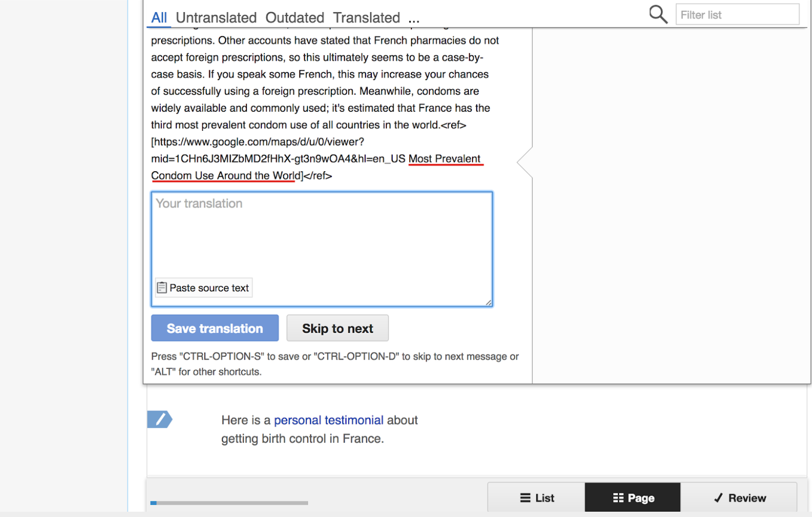
Task: Click the editor's side collapse arrow
Action: pyautogui.click(x=525, y=162)
